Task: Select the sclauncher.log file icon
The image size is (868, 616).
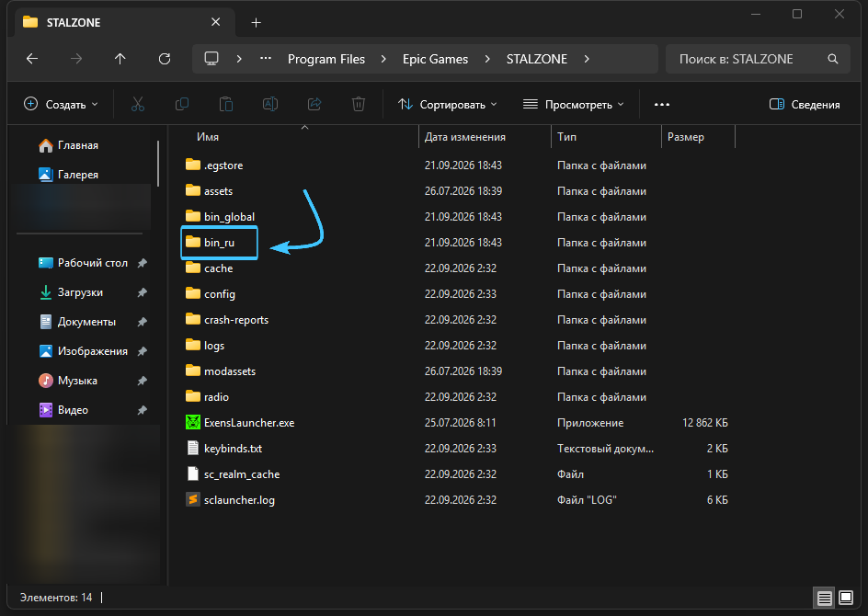Action: pyautogui.click(x=193, y=500)
